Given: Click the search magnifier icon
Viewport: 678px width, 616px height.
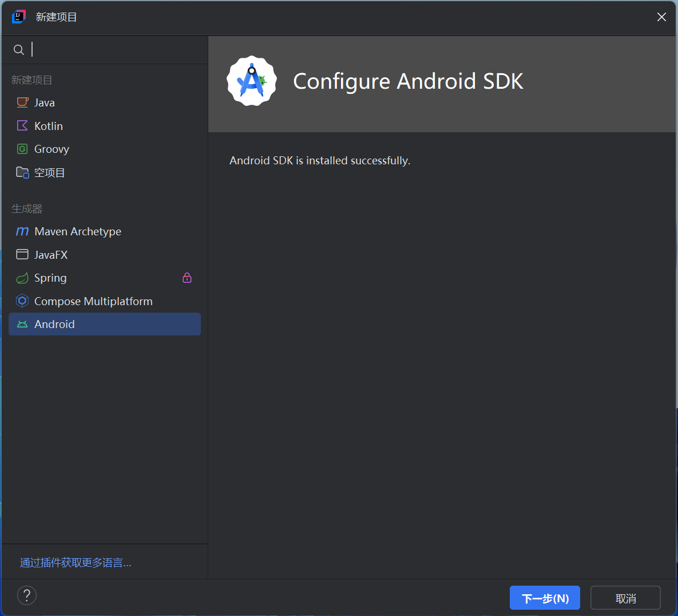Looking at the screenshot, I should coord(18,50).
